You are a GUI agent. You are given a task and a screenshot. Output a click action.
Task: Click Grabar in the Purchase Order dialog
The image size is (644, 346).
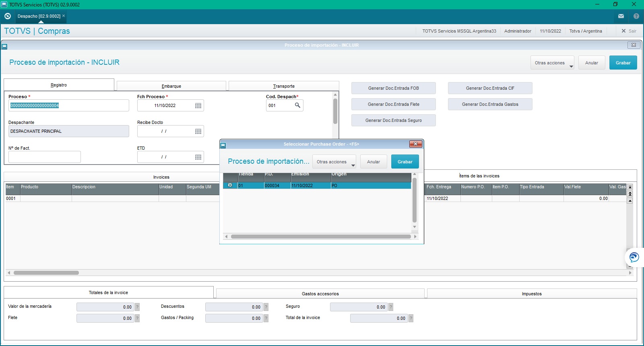(x=405, y=162)
